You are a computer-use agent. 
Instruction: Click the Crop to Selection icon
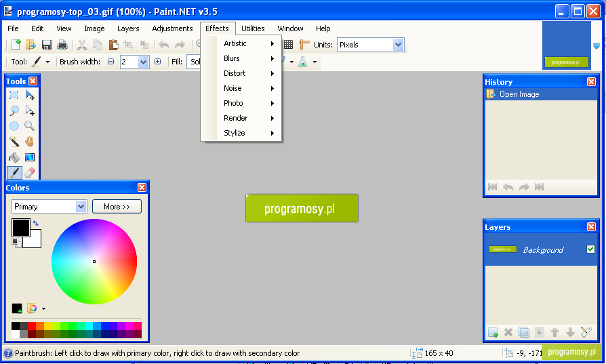(129, 45)
